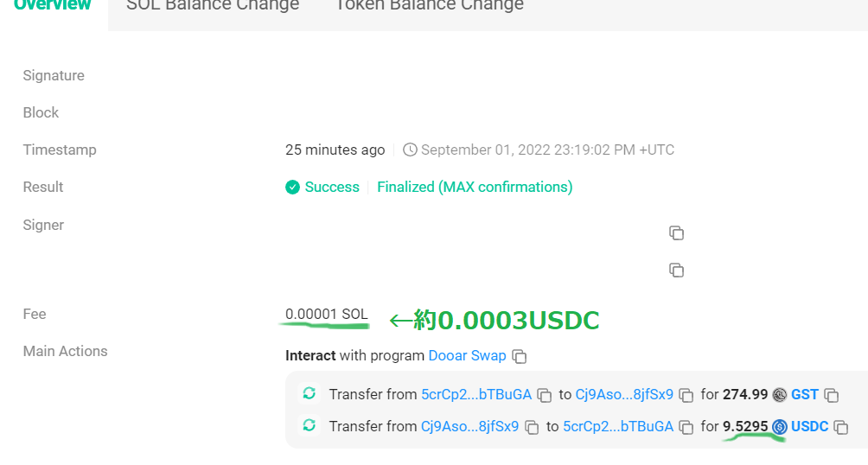868x465 pixels.
Task: Copy Cj9Aso...8jfSx9 recipient address in GST transfer
Action: 686,395
